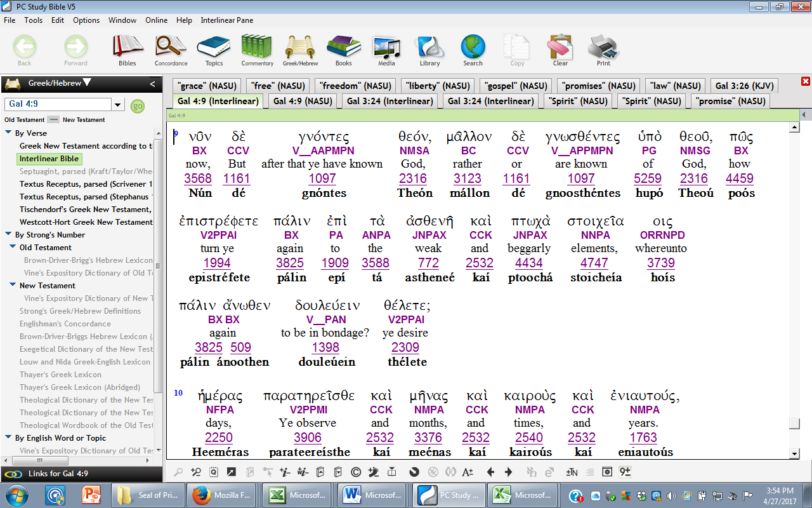The width and height of the screenshot is (812, 508).
Task: Select Louw and Nida Greek-English Lexicon
Action: click(x=85, y=362)
